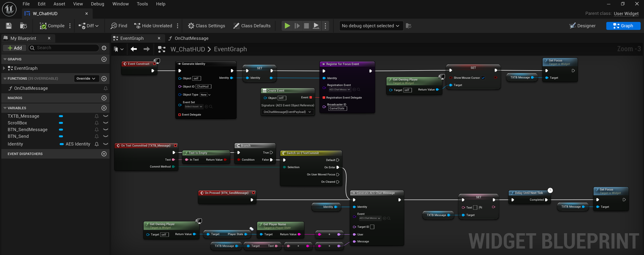Collapse the Variables section
This screenshot has height=255, width=644.
point(4,108)
